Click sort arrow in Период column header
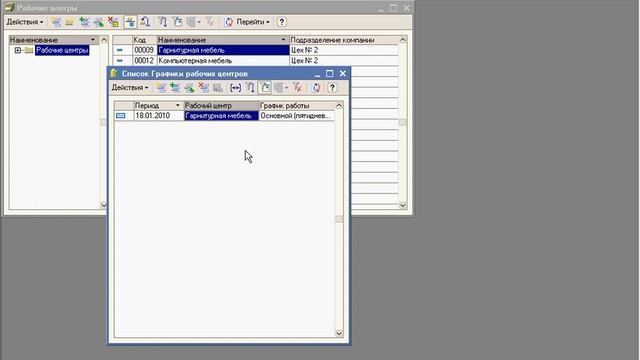640x360 pixels. pos(178,106)
